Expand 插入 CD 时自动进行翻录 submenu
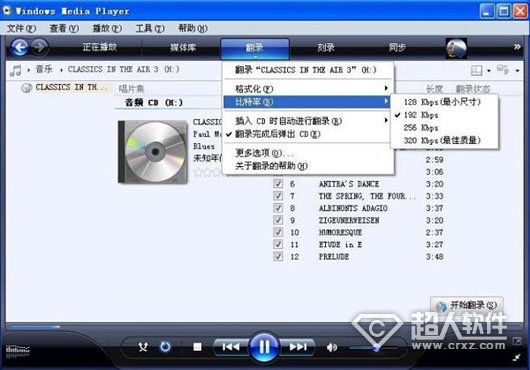Viewport: 530px width, 370px height. (x=308, y=121)
